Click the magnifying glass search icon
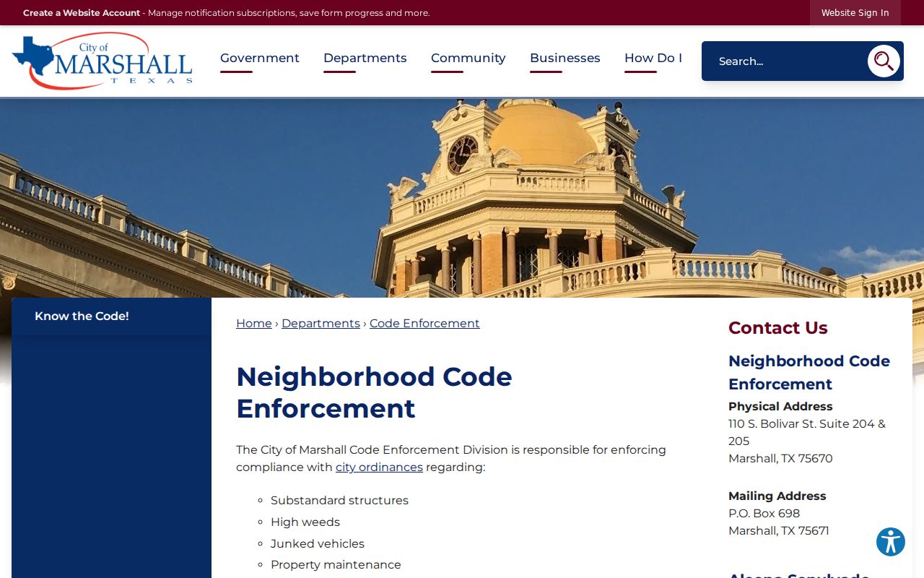Viewport: 924px width, 578px height. pyautogui.click(x=884, y=61)
